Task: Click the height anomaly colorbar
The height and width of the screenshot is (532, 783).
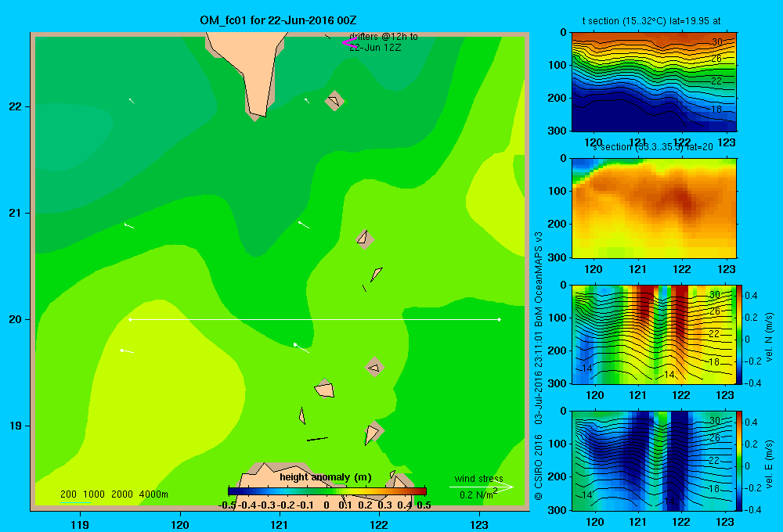Action: pos(327,491)
